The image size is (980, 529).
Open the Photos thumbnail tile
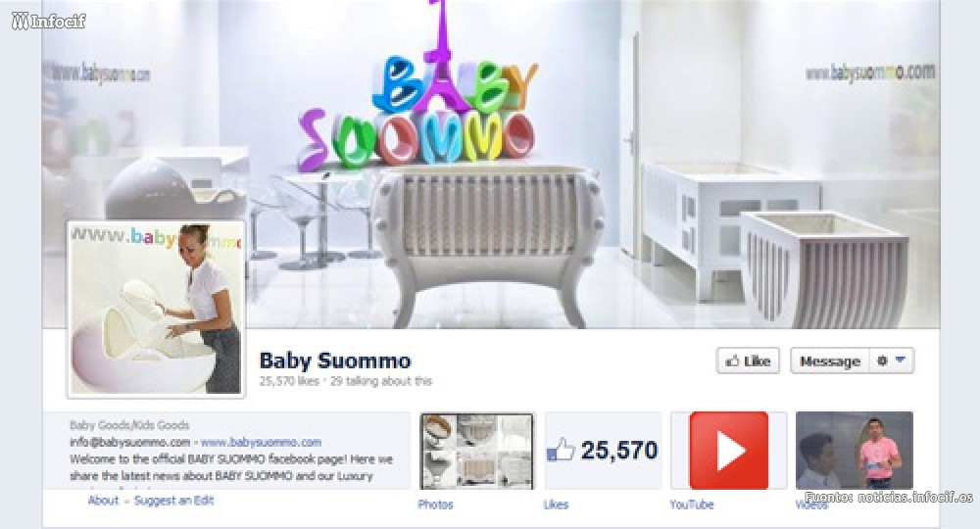click(x=477, y=451)
